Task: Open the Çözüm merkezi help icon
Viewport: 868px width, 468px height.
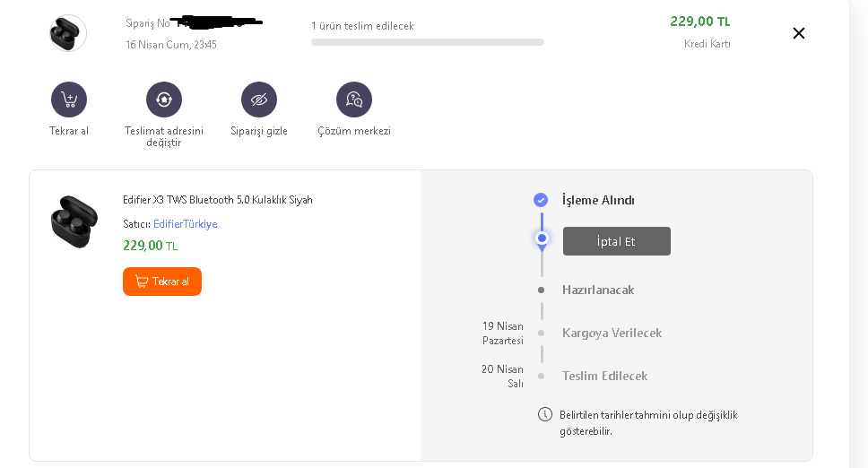Action: (354, 100)
